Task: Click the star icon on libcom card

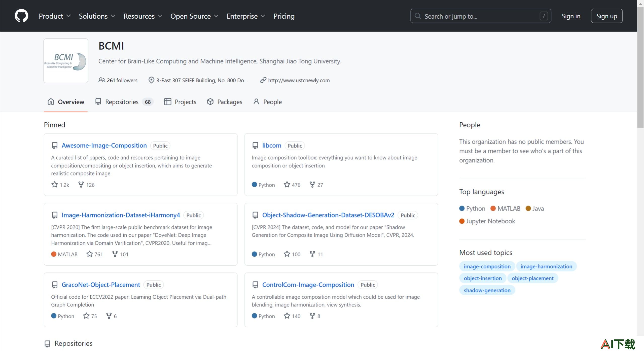Action: click(x=287, y=185)
